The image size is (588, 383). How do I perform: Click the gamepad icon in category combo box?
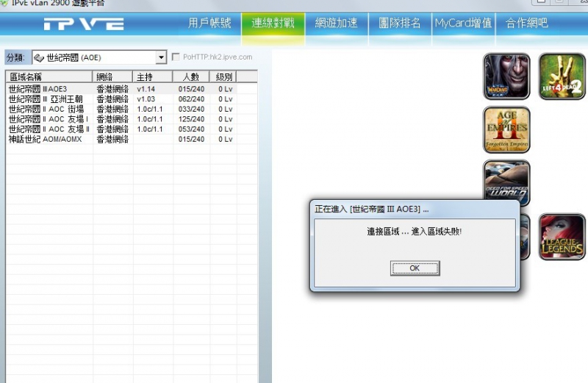[x=39, y=58]
